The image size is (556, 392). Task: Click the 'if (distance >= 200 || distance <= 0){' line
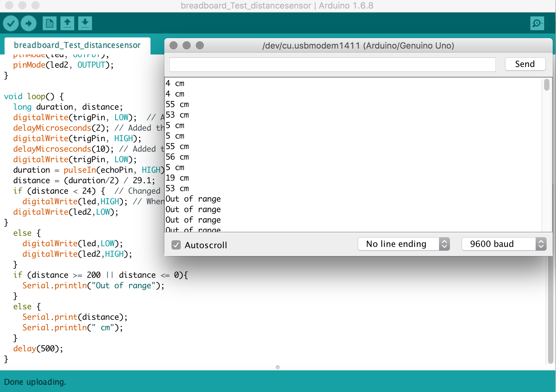[101, 275]
